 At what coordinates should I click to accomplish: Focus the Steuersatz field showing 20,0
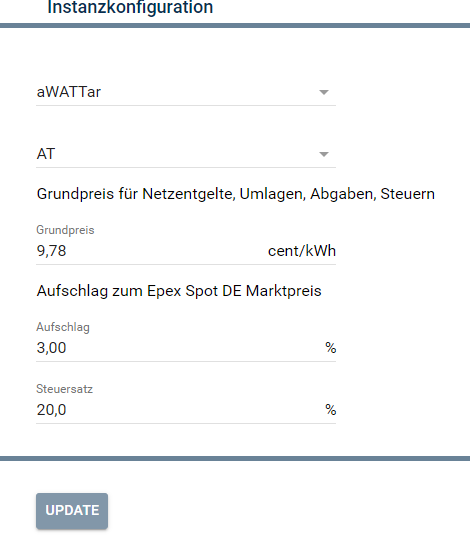click(x=186, y=410)
